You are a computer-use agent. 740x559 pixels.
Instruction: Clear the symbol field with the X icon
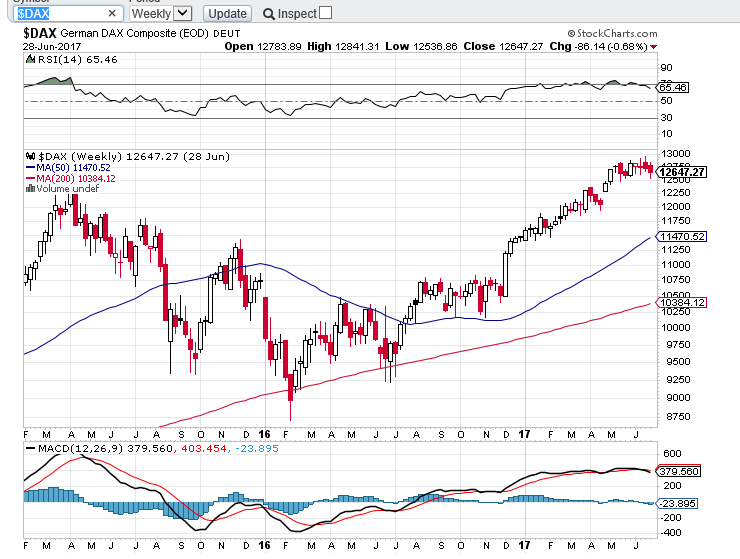coord(112,13)
